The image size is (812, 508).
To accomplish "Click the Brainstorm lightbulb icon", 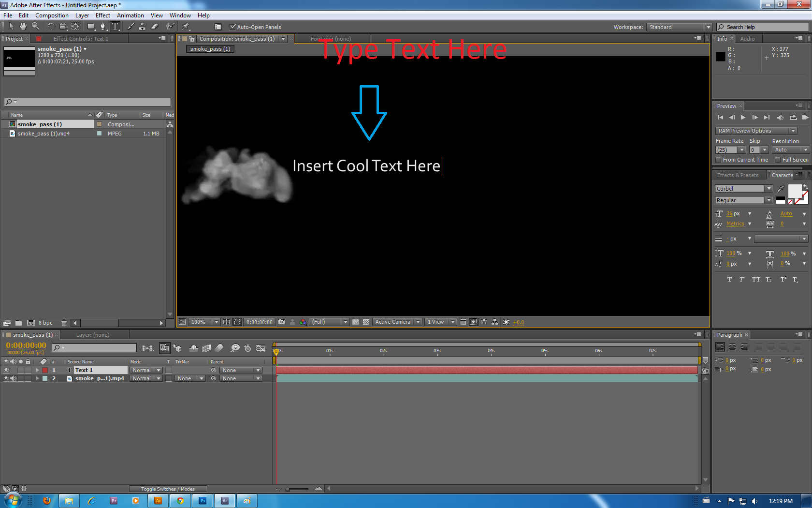I will click(x=235, y=348).
